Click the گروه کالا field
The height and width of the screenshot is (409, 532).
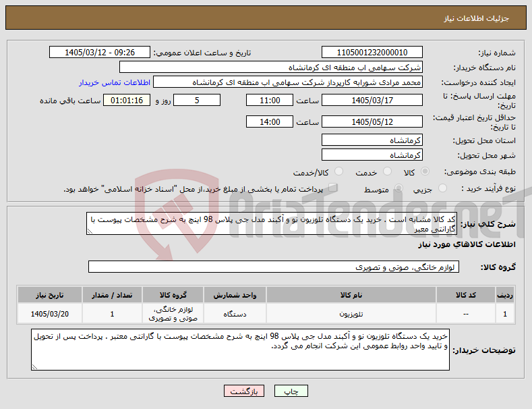pyautogui.click(x=274, y=267)
